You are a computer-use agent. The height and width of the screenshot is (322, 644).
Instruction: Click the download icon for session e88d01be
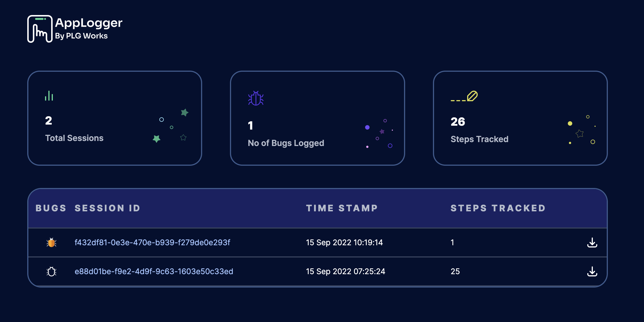pyautogui.click(x=592, y=271)
